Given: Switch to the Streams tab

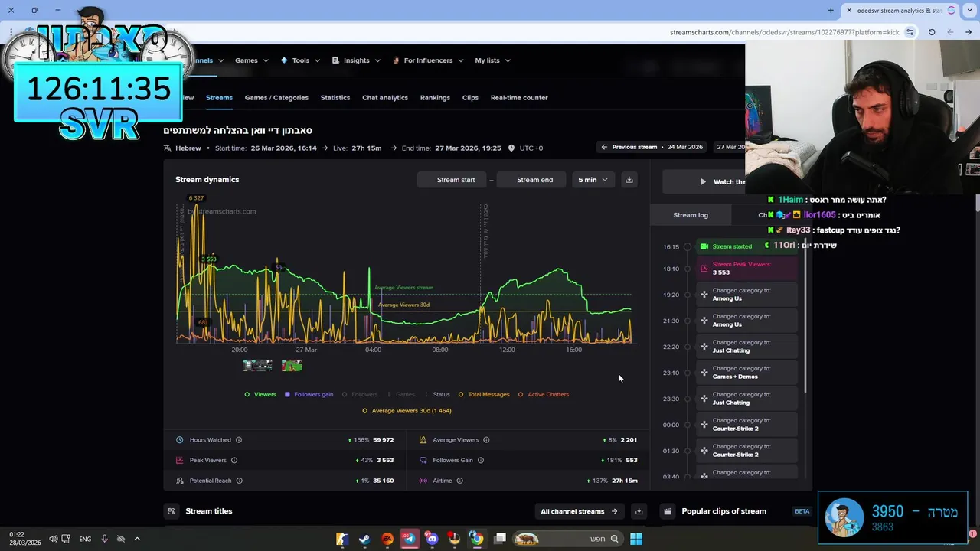Looking at the screenshot, I should [x=219, y=98].
